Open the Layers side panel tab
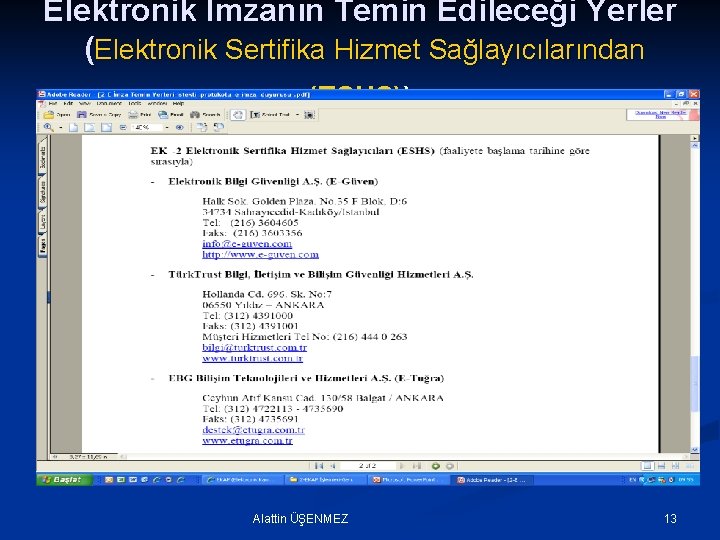The width and height of the screenshot is (720, 540). [42, 222]
